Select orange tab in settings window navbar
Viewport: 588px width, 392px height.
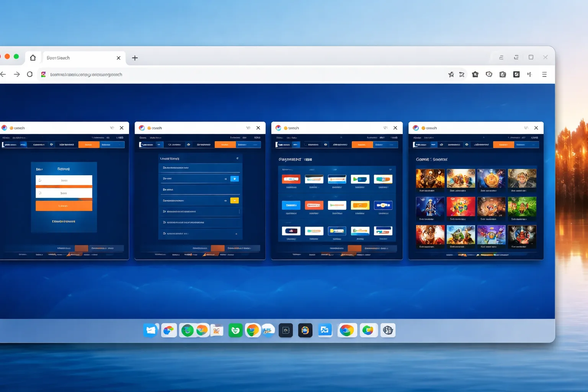[225, 145]
